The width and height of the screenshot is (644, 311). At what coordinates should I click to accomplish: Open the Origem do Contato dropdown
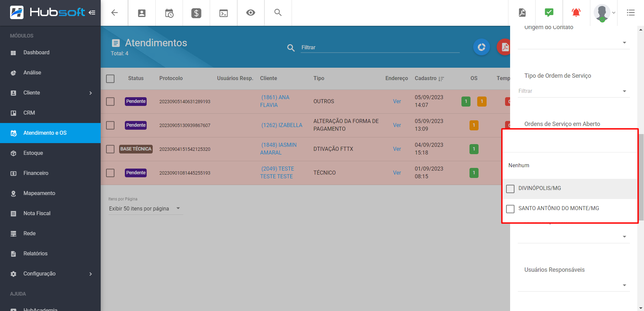click(574, 43)
